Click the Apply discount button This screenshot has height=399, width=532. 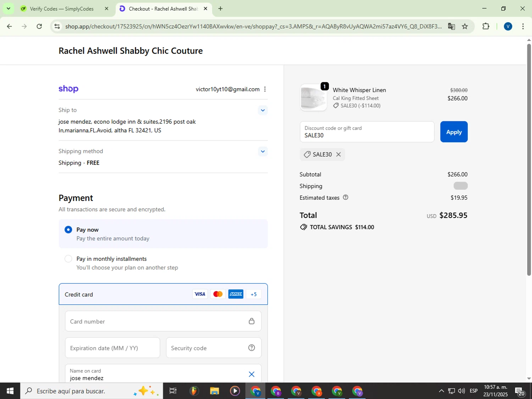(x=454, y=132)
